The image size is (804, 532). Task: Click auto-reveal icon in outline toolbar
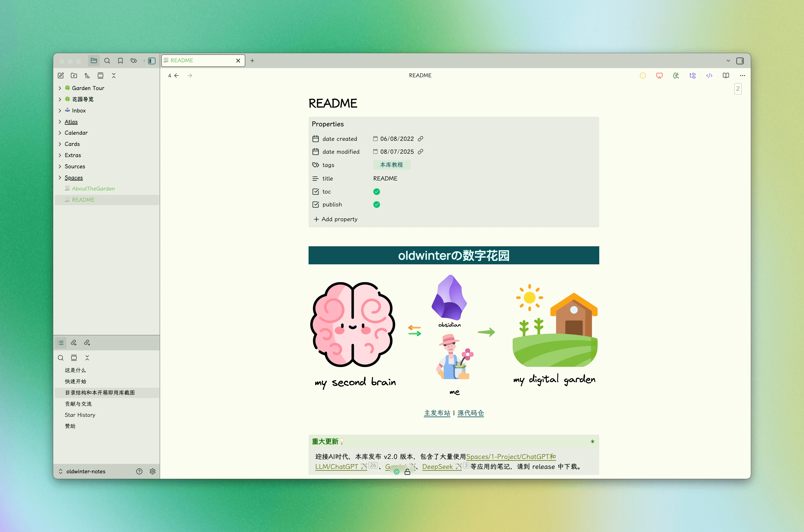coord(74,358)
